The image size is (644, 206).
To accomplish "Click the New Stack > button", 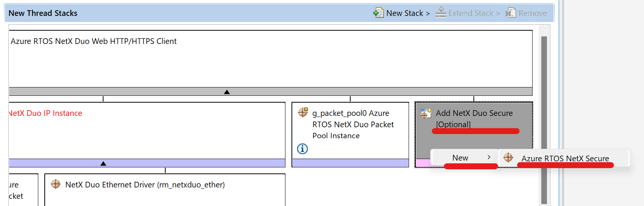I will tap(402, 13).
